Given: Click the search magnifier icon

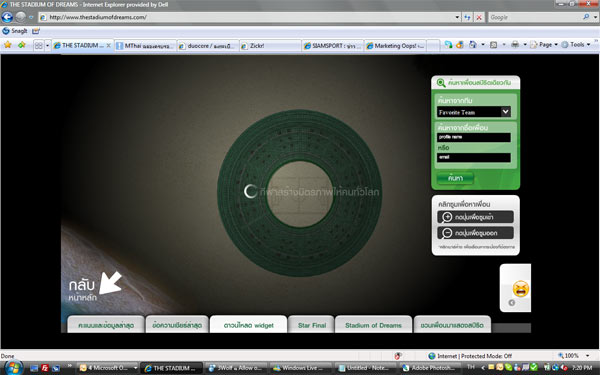Looking at the screenshot, I should click(586, 17).
